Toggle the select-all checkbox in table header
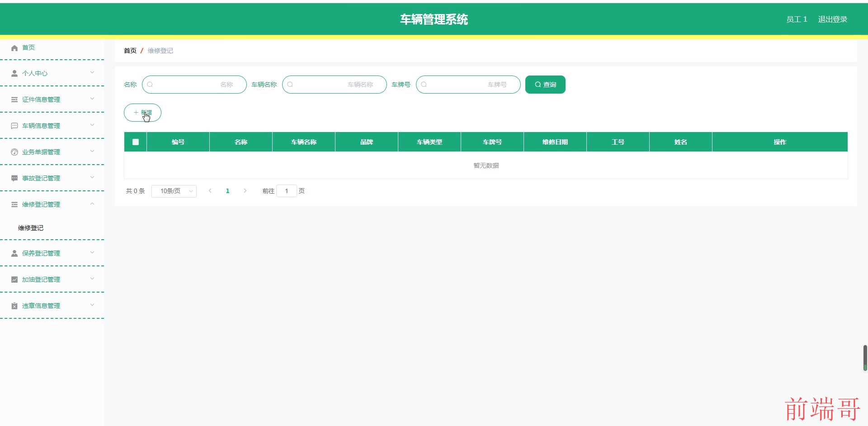The width and height of the screenshot is (868, 426). click(x=136, y=142)
